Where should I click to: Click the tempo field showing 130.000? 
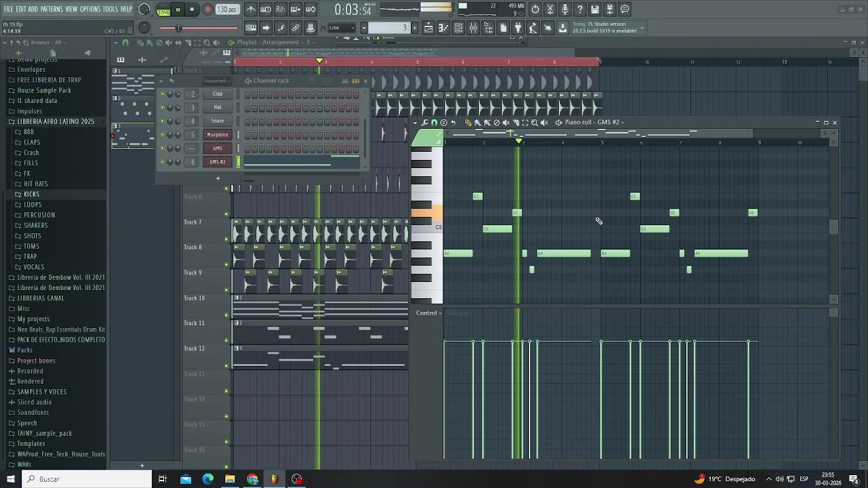[x=227, y=9]
